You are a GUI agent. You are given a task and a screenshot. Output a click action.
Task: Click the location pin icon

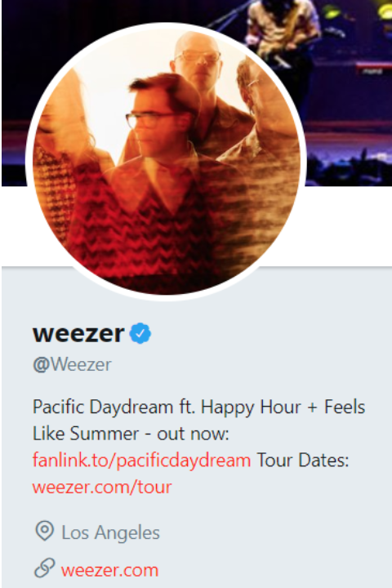(x=45, y=531)
